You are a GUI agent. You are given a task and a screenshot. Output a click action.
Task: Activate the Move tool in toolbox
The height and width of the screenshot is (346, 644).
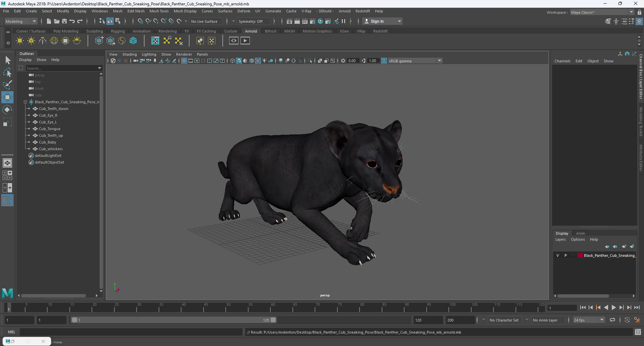7,97
